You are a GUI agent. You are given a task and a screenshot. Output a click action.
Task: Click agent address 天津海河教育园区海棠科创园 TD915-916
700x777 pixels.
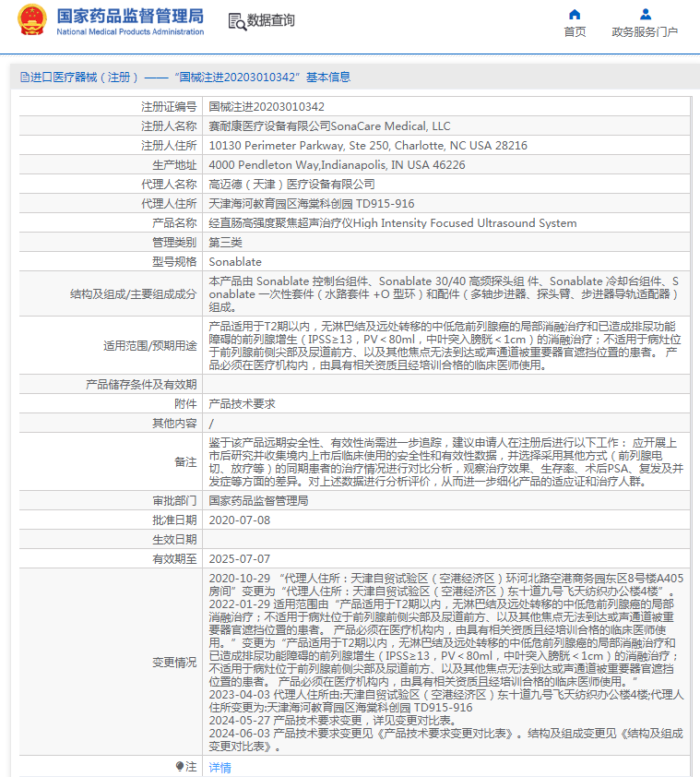click(312, 203)
